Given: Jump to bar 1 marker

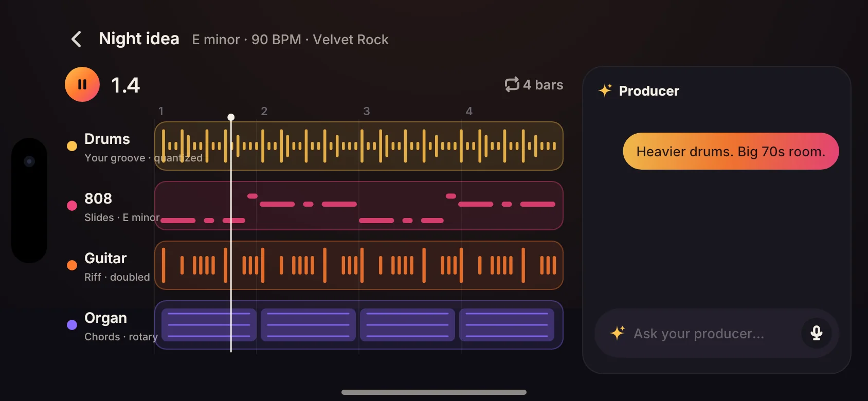Looking at the screenshot, I should coord(161,111).
